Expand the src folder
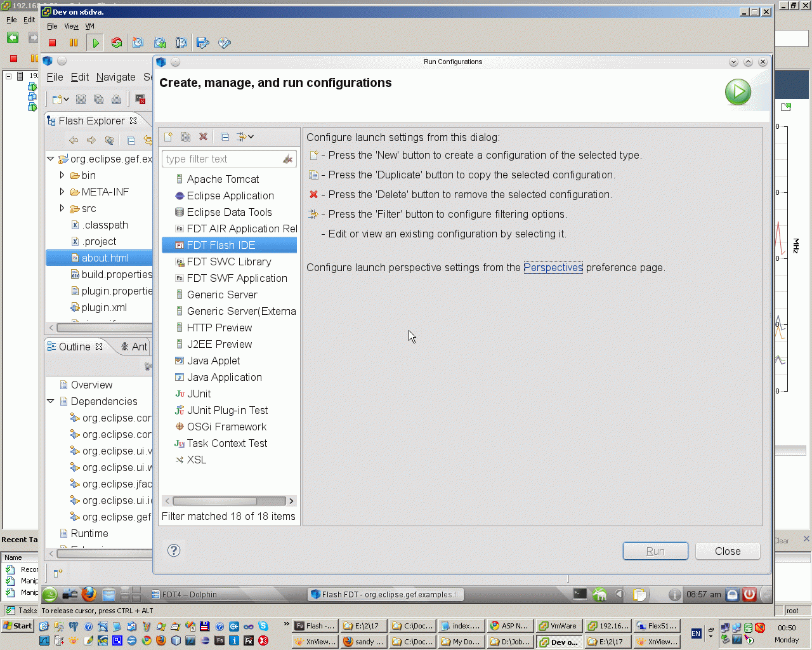 [x=62, y=208]
